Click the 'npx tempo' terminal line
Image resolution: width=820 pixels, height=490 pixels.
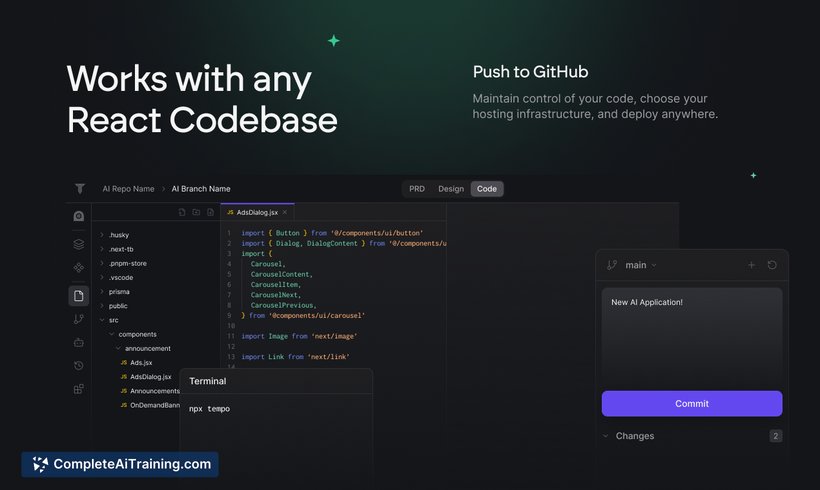tap(209, 409)
